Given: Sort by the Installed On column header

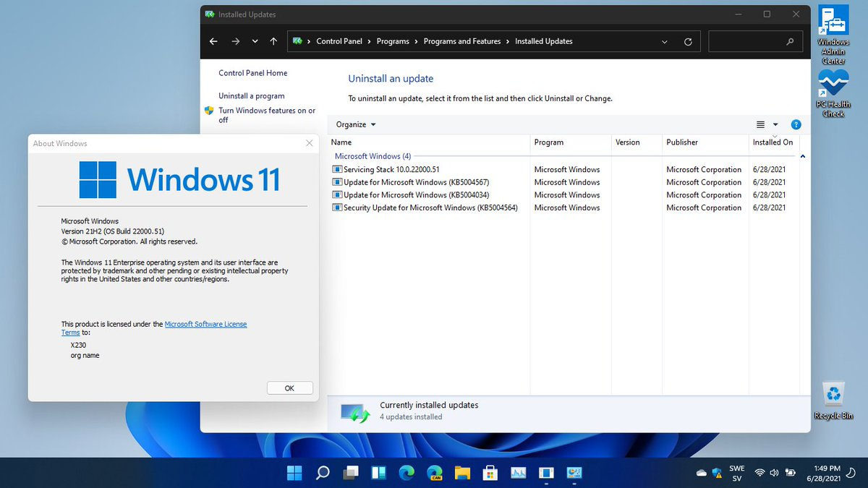Looking at the screenshot, I should pos(773,142).
